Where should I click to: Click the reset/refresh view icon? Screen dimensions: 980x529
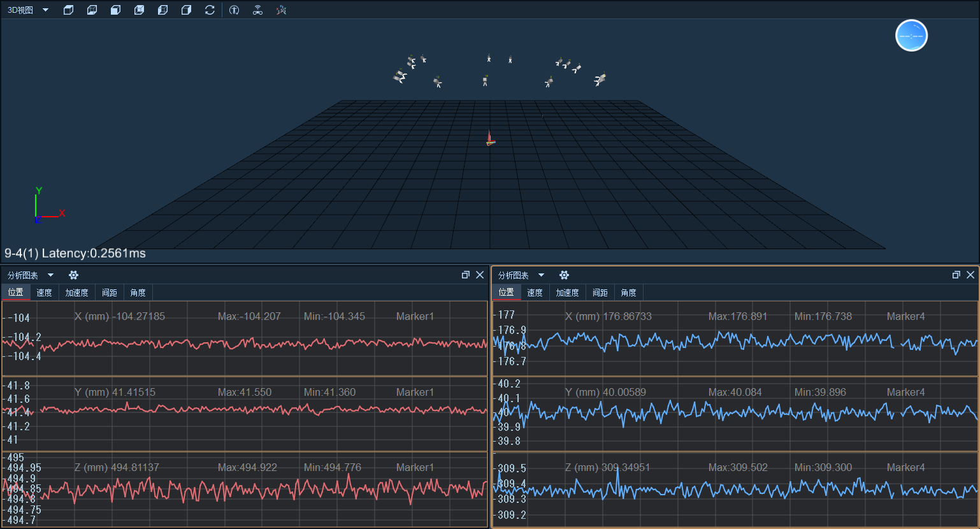click(x=210, y=10)
